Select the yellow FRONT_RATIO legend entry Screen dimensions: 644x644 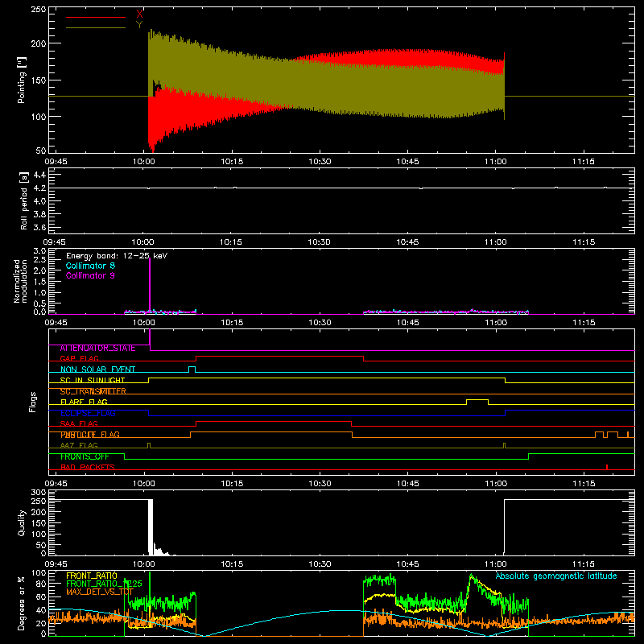pos(92,576)
